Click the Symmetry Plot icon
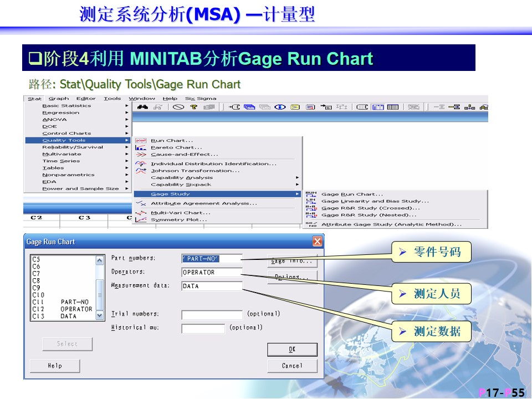 tap(141, 220)
